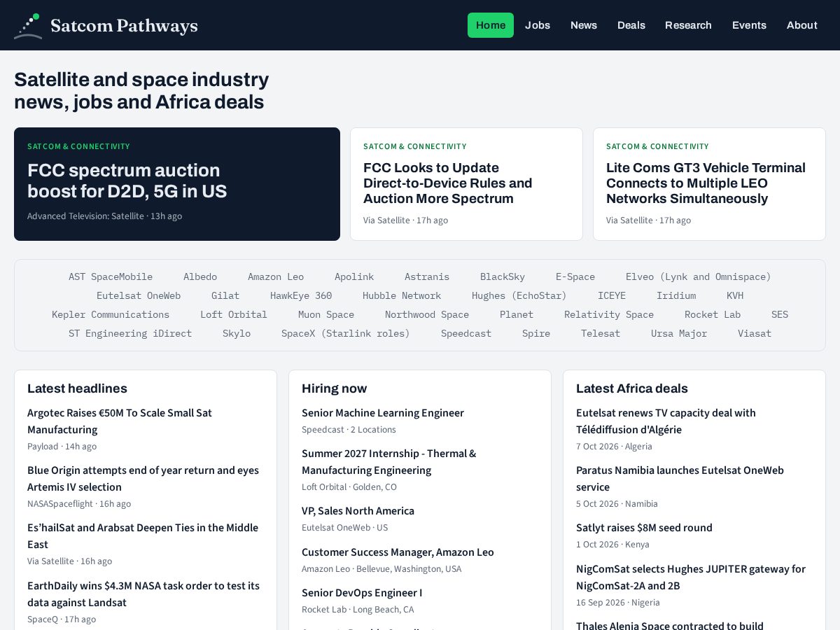The image size is (840, 630).
Task: Open FCC Looks to Update Direct-to-Device Rules article
Action: (x=466, y=184)
